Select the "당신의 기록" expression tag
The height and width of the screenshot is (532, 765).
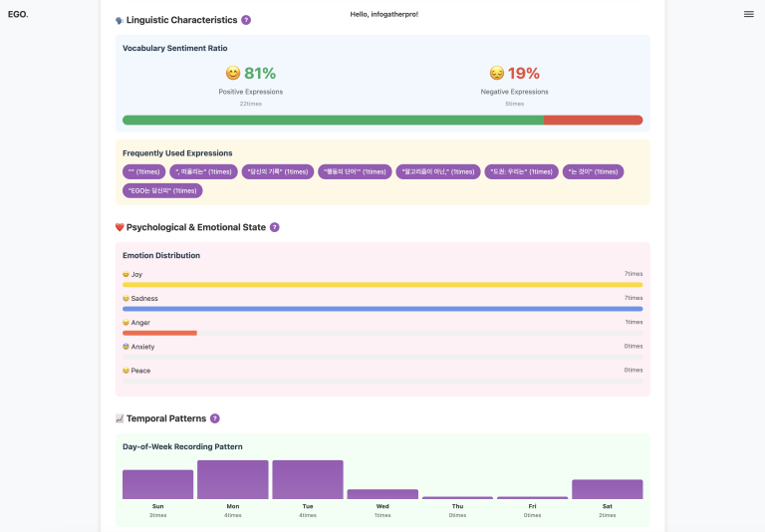tap(277, 171)
